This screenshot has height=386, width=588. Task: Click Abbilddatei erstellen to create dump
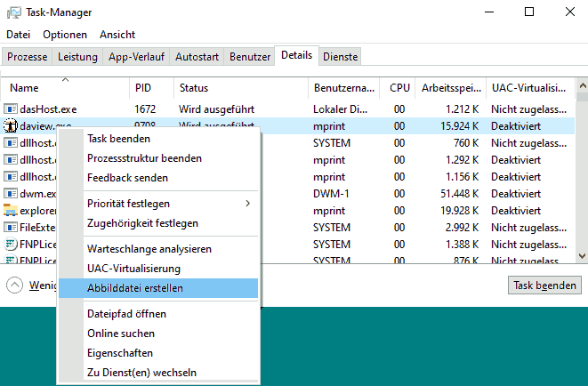[158, 288]
